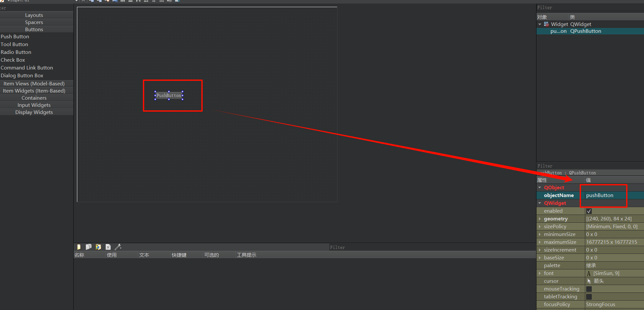Click the Widget form icon in object tree
Viewport: 644px width, 310px height.
(x=546, y=24)
